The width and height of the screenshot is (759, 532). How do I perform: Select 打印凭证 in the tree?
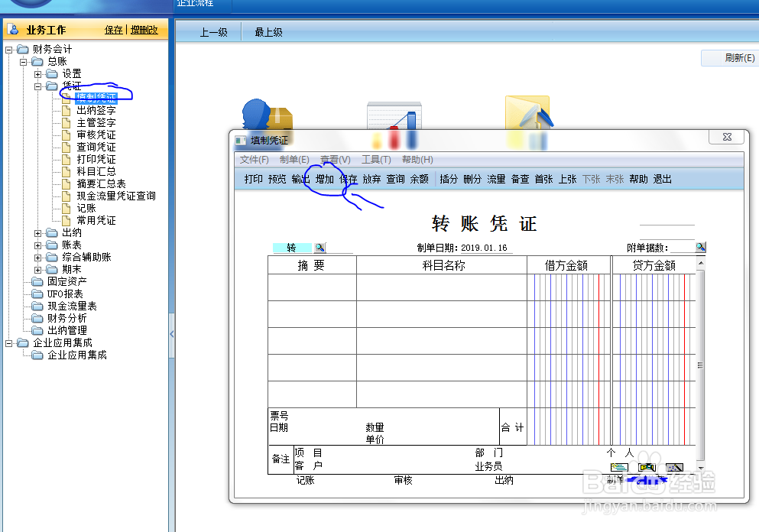(96, 159)
